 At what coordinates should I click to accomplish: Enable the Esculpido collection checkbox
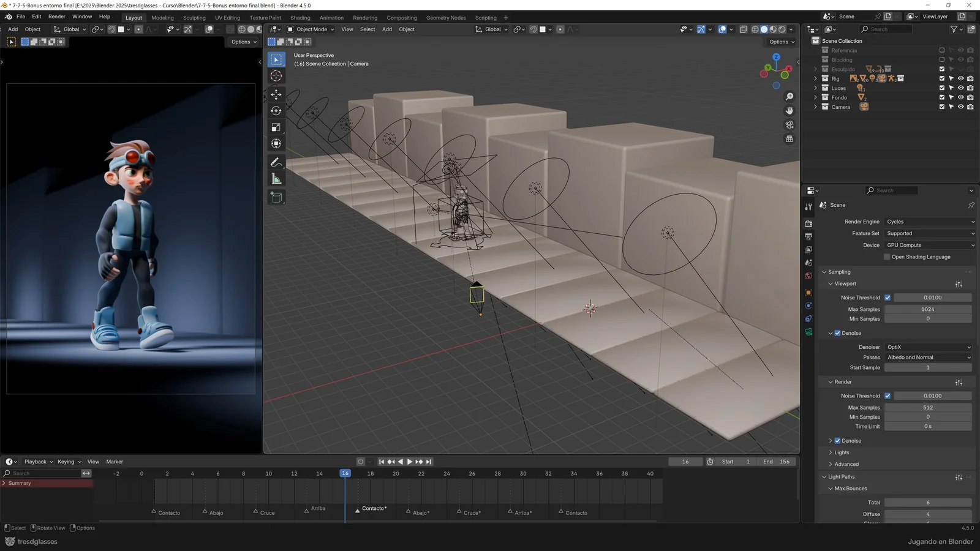942,69
